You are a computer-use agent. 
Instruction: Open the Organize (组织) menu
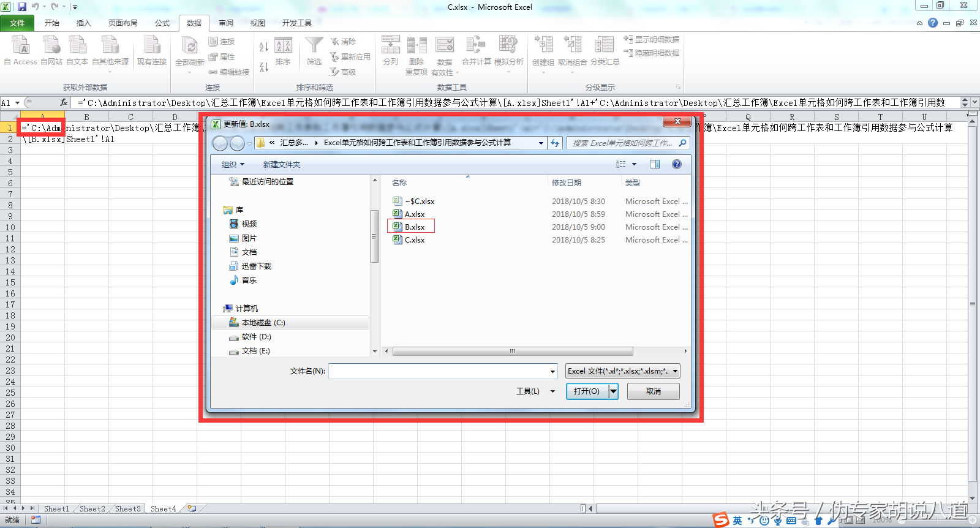click(x=233, y=164)
